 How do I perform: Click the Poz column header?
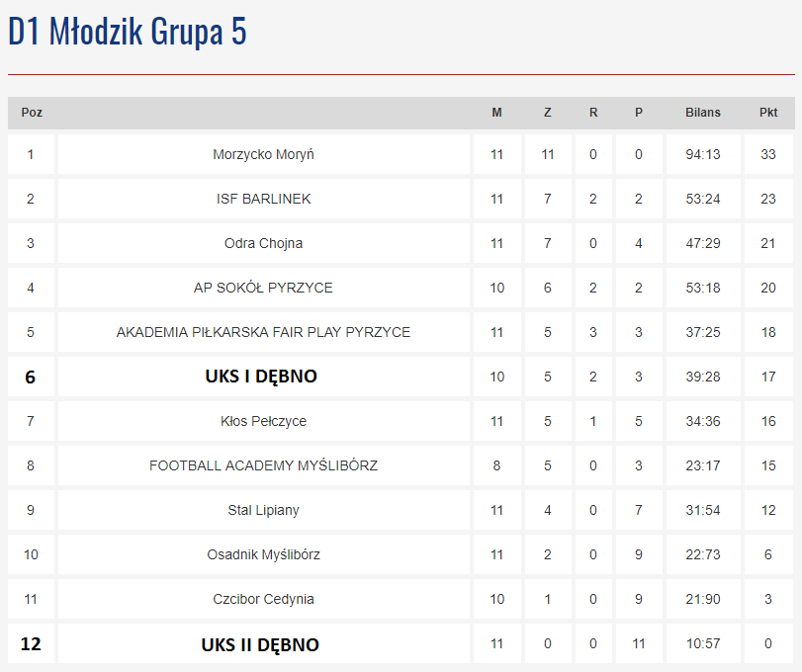point(32,113)
